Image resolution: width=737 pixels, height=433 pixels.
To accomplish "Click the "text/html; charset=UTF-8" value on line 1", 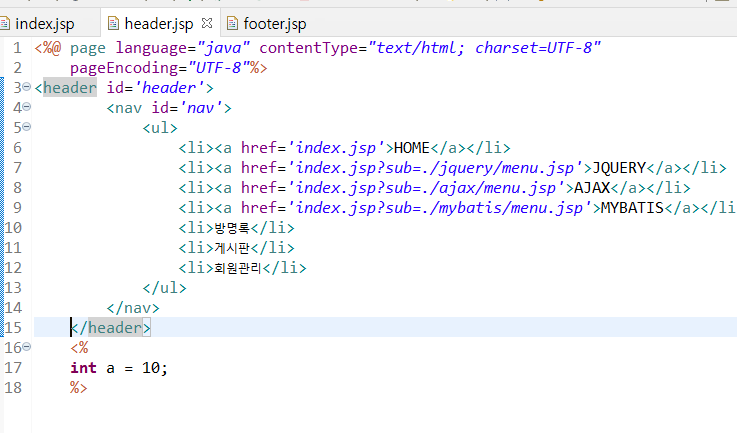I will click(485, 48).
